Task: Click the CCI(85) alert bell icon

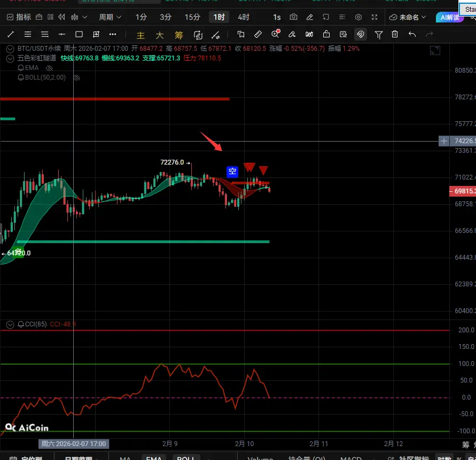Action: 21,325
